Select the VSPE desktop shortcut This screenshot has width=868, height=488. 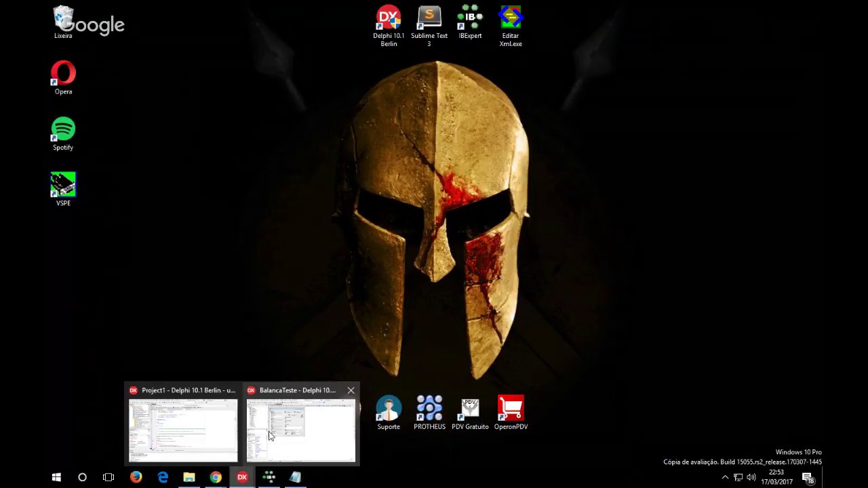tap(63, 189)
